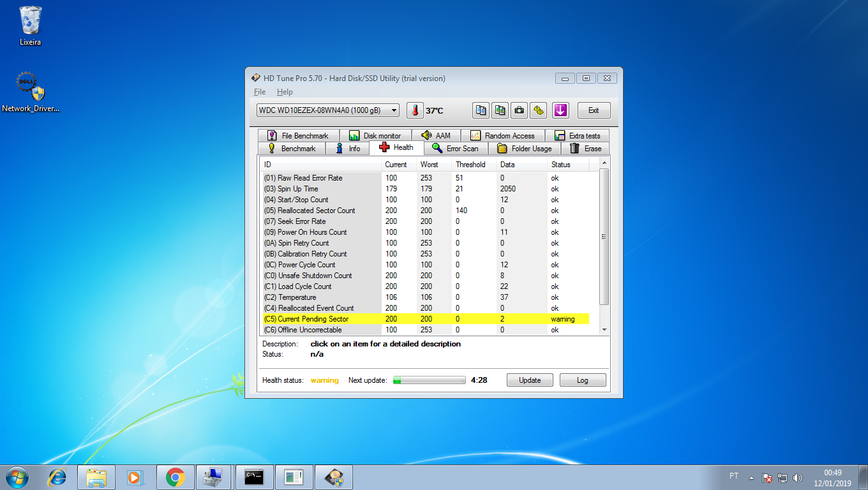Viewport: 868px width, 490px height.
Task: Open the Windows Start menu
Action: coord(17,477)
